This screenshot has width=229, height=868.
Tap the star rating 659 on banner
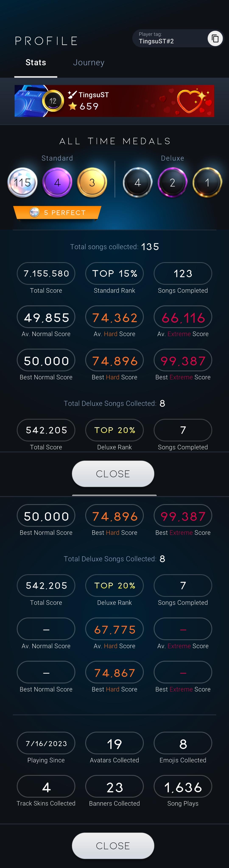[x=84, y=106]
